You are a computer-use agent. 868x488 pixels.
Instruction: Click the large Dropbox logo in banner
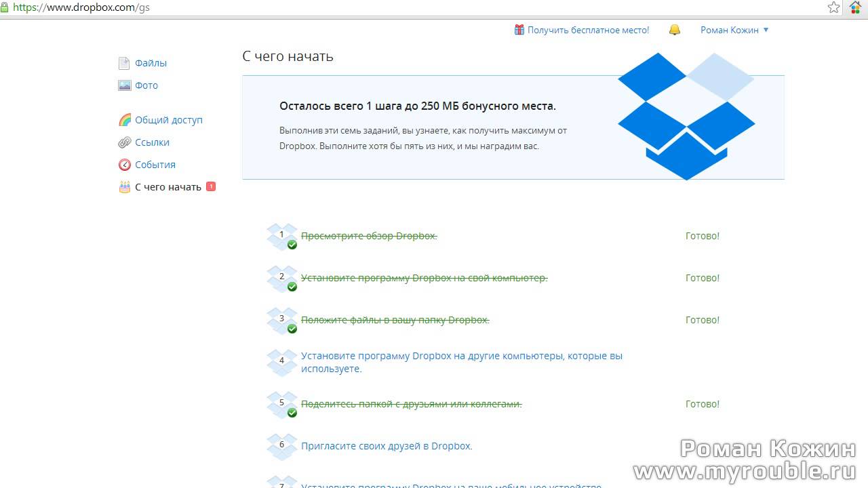point(686,116)
